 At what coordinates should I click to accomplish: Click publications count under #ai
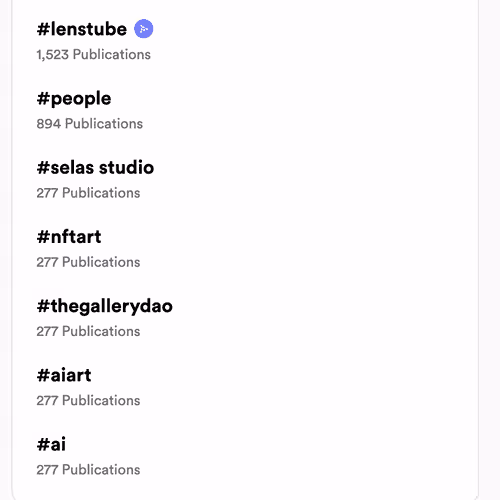[88, 470]
